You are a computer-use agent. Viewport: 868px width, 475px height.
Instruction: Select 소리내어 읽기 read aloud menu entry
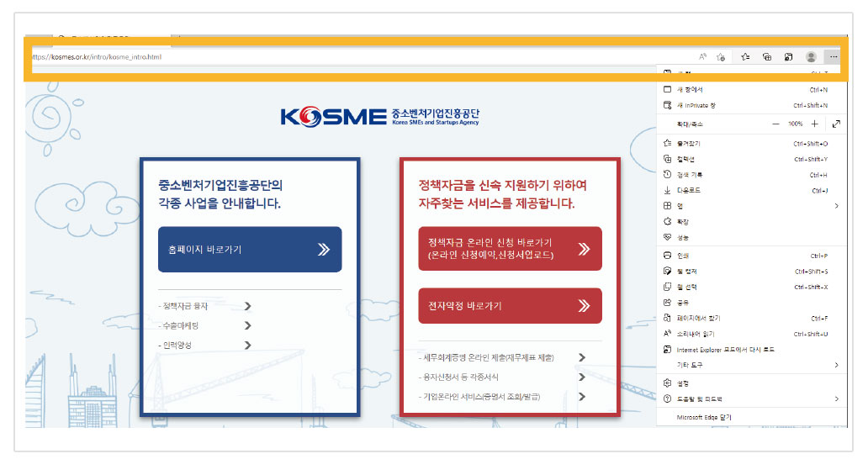pos(752,334)
